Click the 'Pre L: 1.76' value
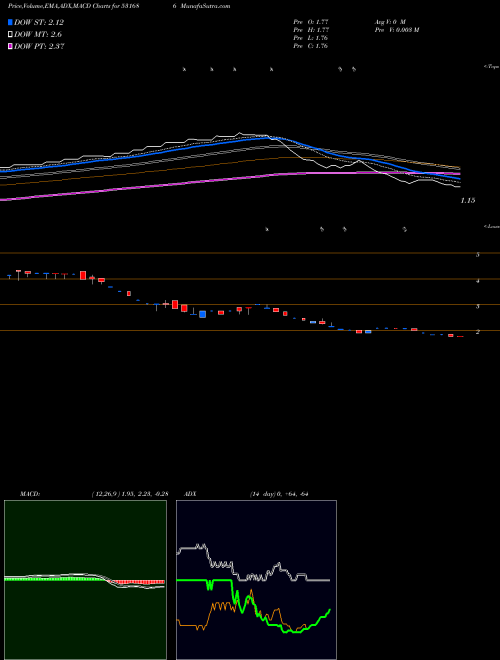 [x=311, y=38]
